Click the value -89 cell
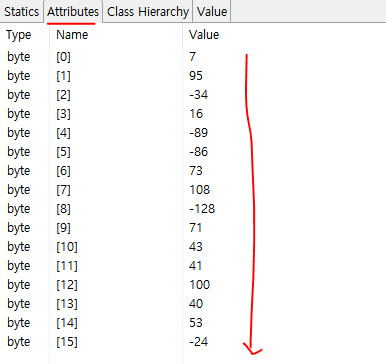 pos(198,133)
